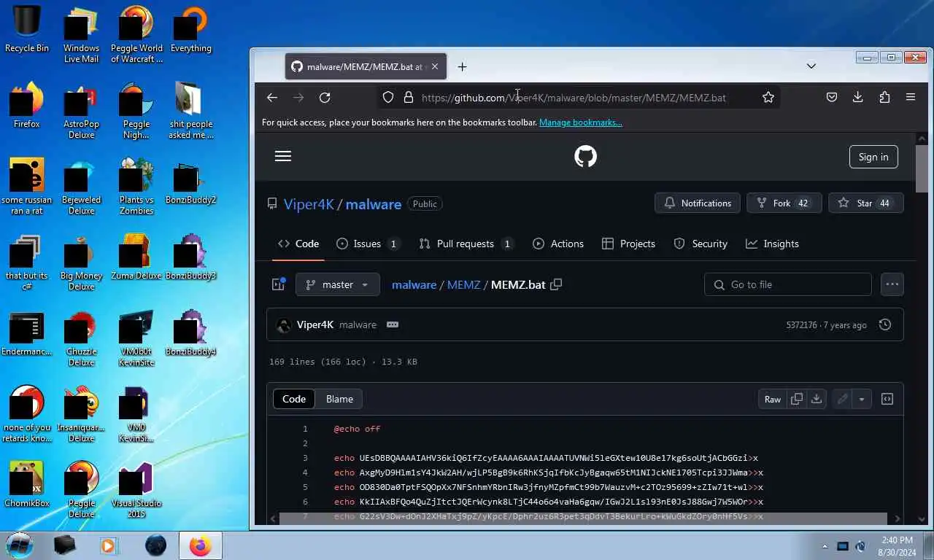Open the extensions puzzle icon

click(x=884, y=97)
